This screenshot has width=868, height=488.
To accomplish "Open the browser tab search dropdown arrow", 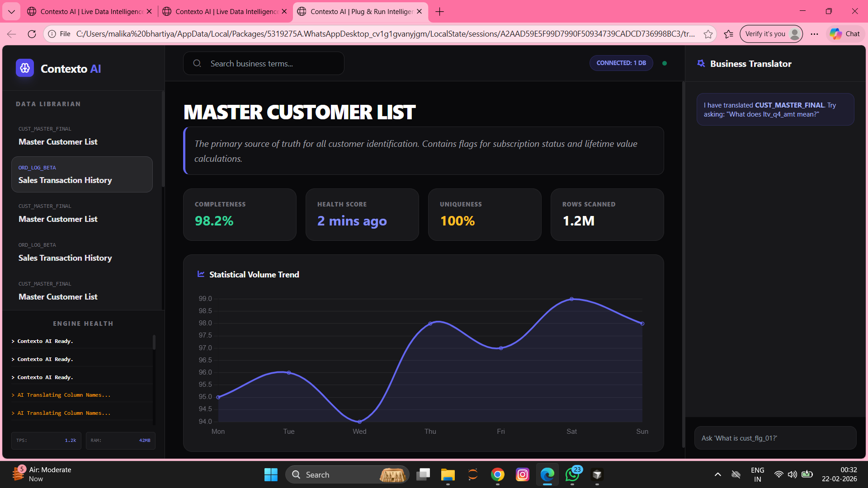I will (x=11, y=11).
